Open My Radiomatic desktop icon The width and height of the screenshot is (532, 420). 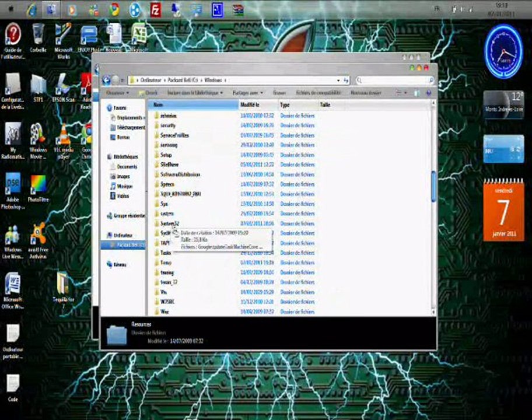[x=13, y=141]
